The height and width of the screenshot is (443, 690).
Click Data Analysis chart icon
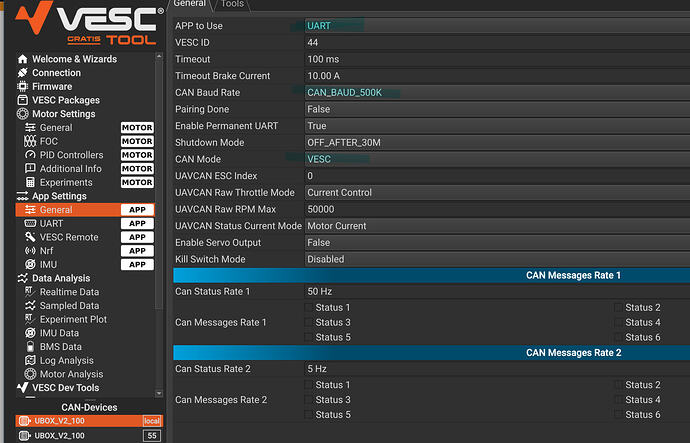click(x=22, y=278)
